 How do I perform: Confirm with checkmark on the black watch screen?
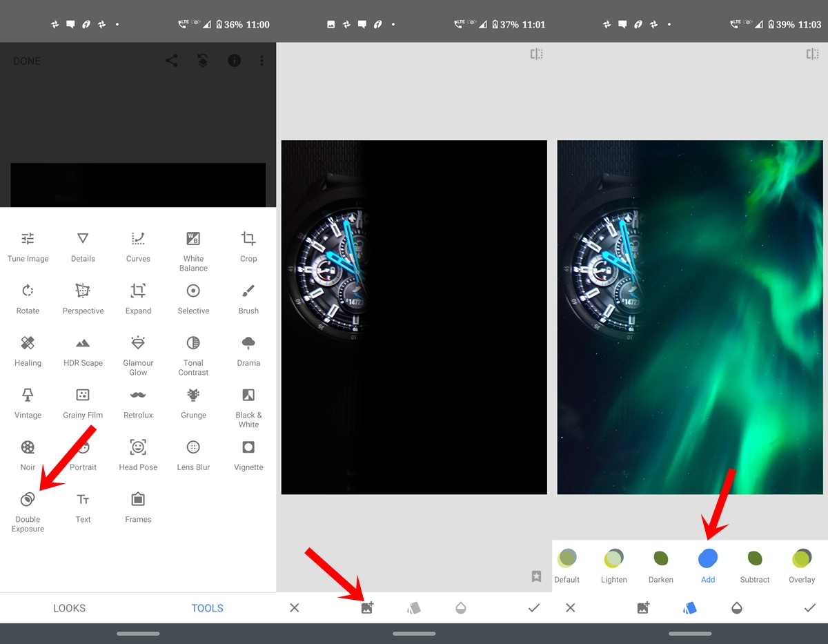(533, 608)
